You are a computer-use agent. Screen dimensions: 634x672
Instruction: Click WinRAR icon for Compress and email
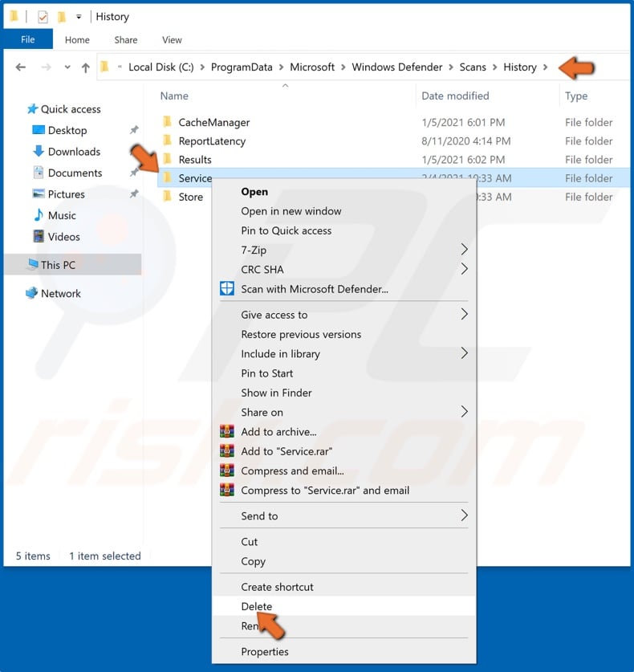coord(227,470)
